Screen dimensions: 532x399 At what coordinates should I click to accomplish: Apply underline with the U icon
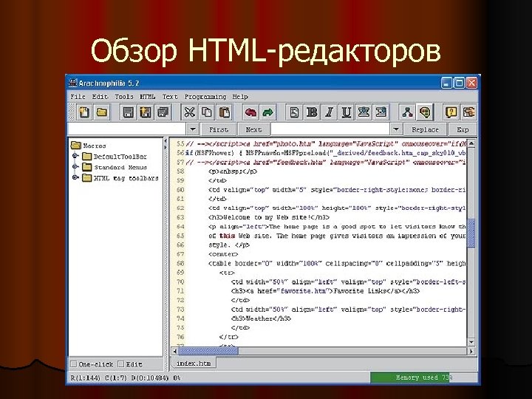click(347, 112)
